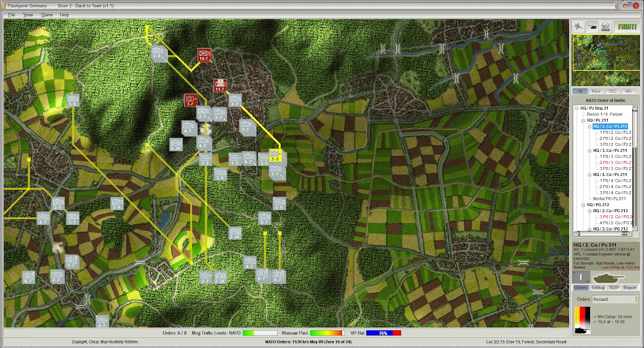The image size is (644, 348).
Task: Open the Orders tab
Action: [x=581, y=288]
